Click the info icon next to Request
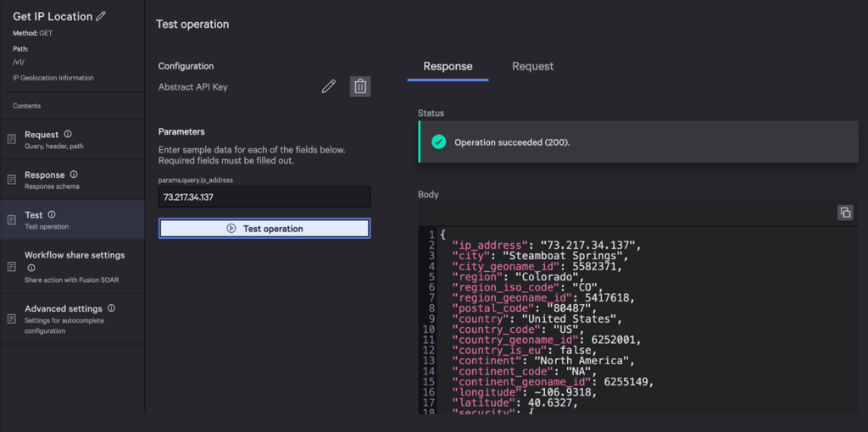 click(x=68, y=135)
